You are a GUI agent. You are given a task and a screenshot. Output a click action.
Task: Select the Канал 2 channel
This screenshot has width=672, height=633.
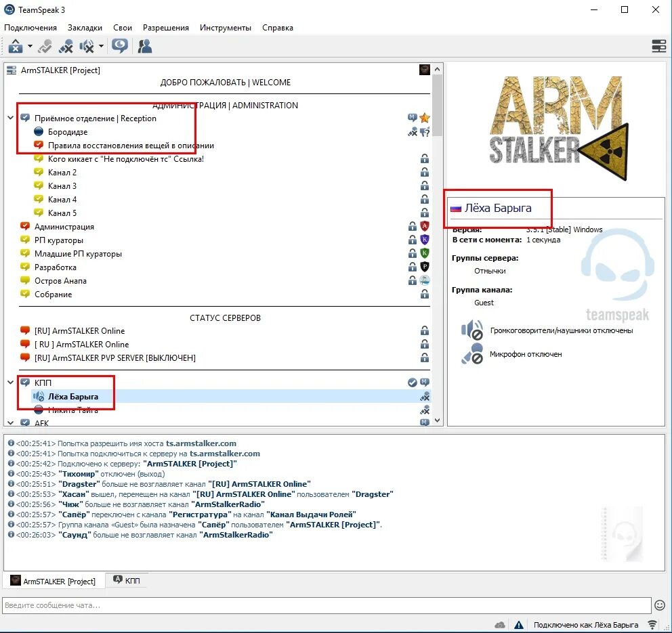(62, 173)
